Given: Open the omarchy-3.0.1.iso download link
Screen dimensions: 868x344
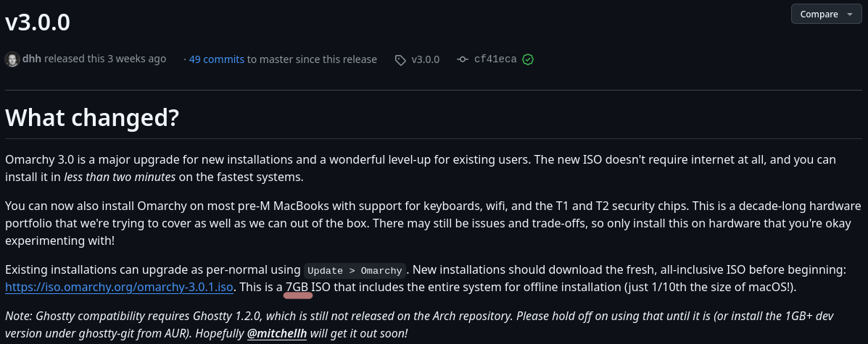Looking at the screenshot, I should click(120, 288).
